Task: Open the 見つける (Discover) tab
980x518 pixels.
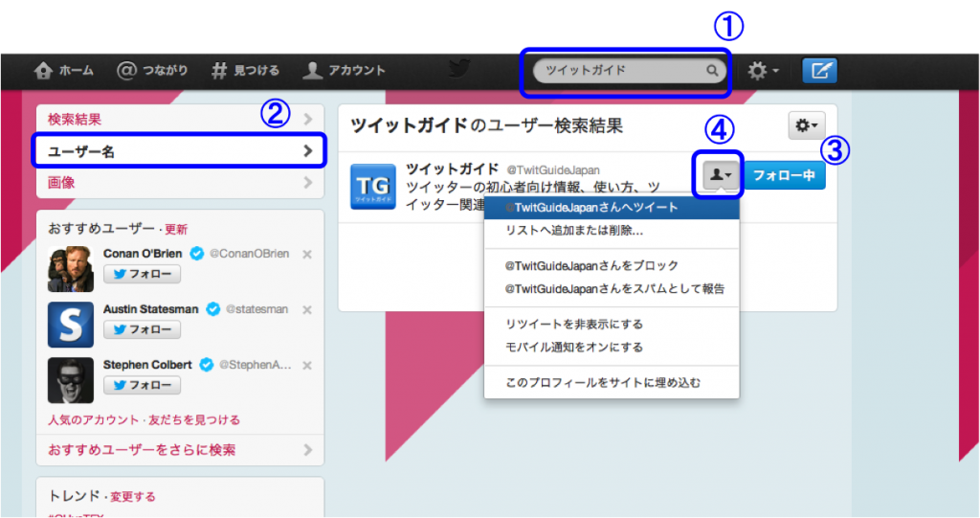Action: (245, 71)
